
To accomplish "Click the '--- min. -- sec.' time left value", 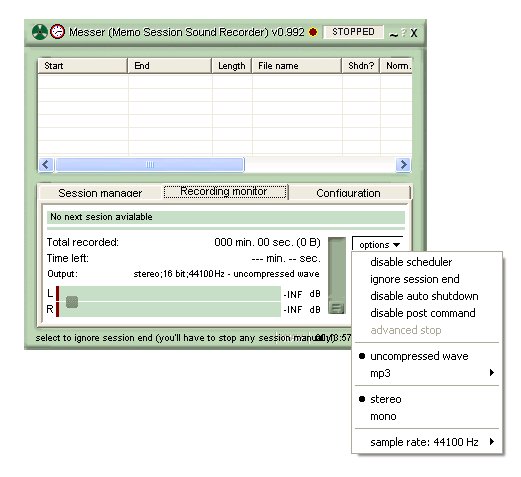I will tap(286, 258).
